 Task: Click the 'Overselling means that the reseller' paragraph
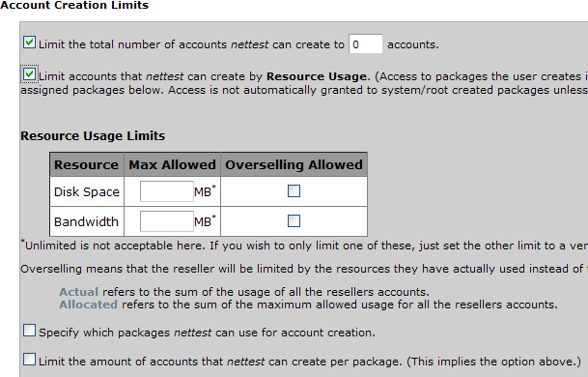coord(304,269)
